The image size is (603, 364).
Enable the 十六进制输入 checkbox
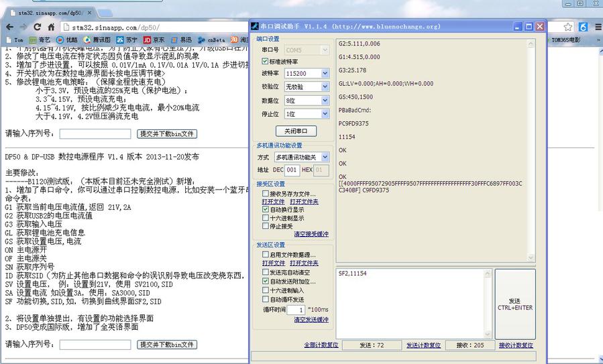[x=266, y=290]
